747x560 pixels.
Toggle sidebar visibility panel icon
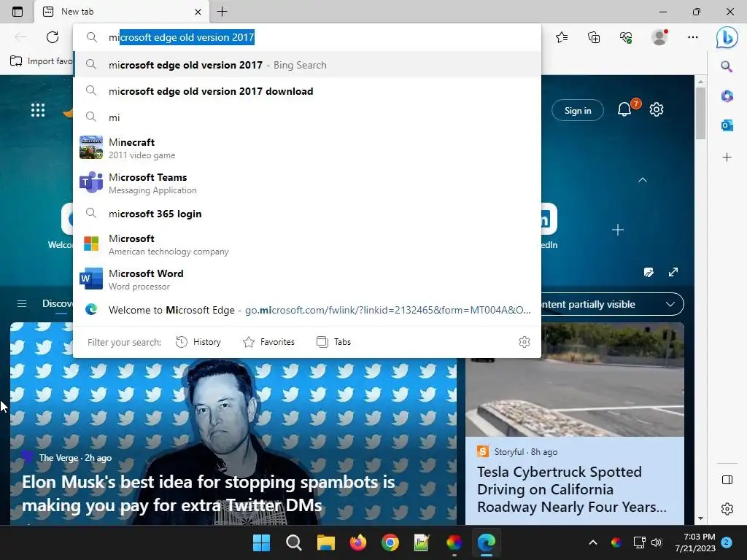tap(727, 480)
